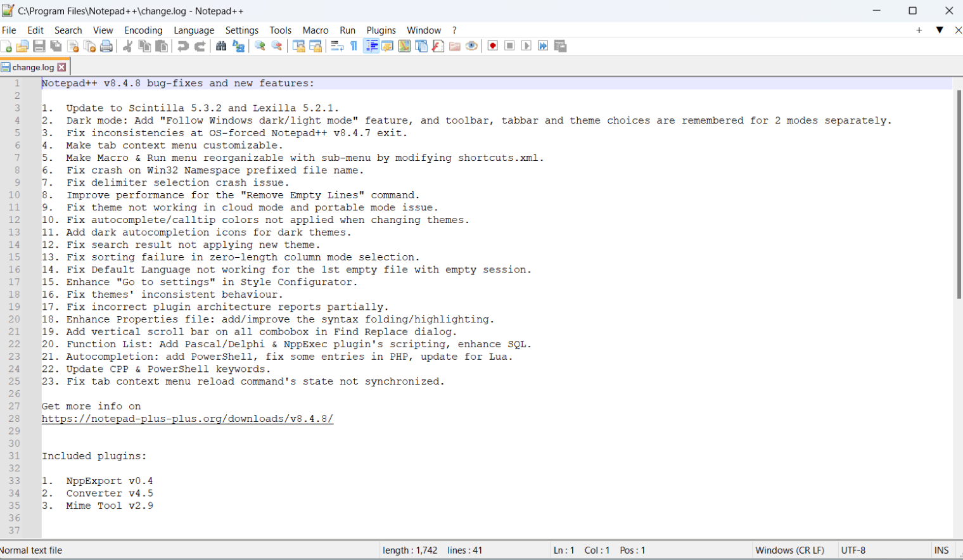Save the document with the Save icon
This screenshot has width=963, height=560.
point(39,46)
